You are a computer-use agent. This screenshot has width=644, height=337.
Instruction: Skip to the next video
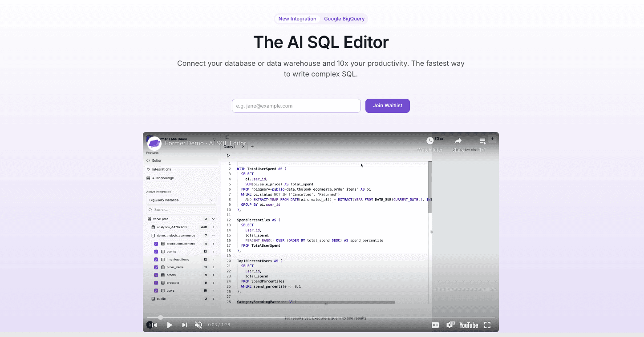click(184, 325)
